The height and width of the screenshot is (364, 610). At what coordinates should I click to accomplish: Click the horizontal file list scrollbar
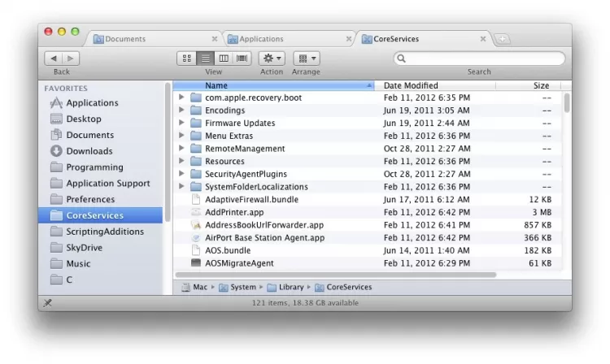[x=336, y=275]
